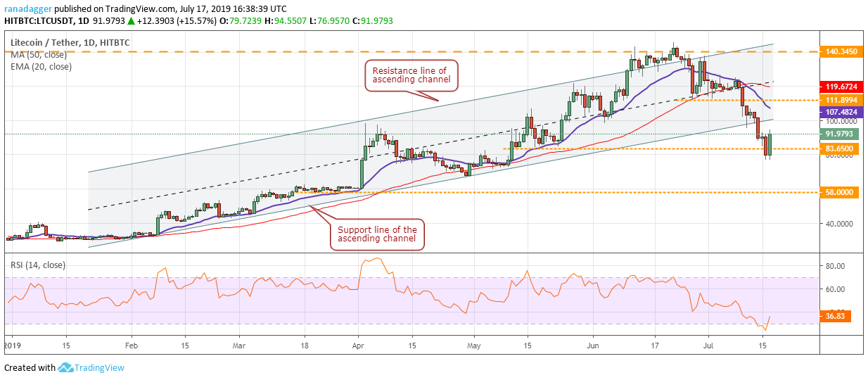Select the 'Resistance line of ascending channel' annotation
868x380 pixels.
click(412, 75)
